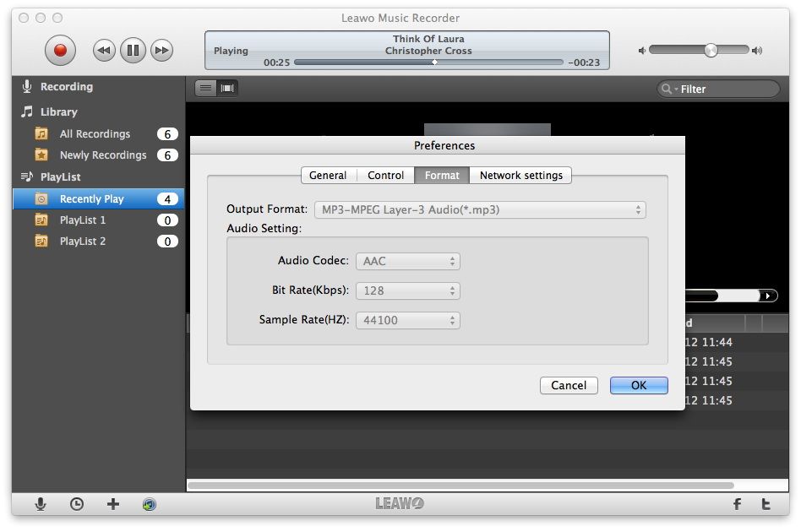Confirm preferences with OK button
Viewport: 801px width, 532px height.
(x=639, y=385)
